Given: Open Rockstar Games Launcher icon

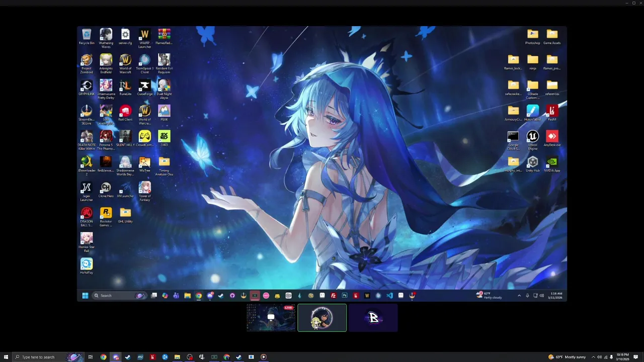Looking at the screenshot, I should click(x=106, y=217).
